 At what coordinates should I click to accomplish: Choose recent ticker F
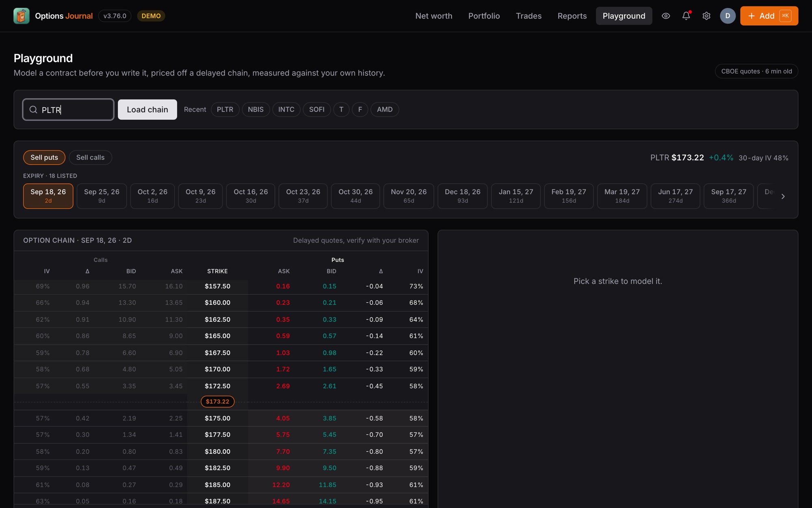click(360, 110)
